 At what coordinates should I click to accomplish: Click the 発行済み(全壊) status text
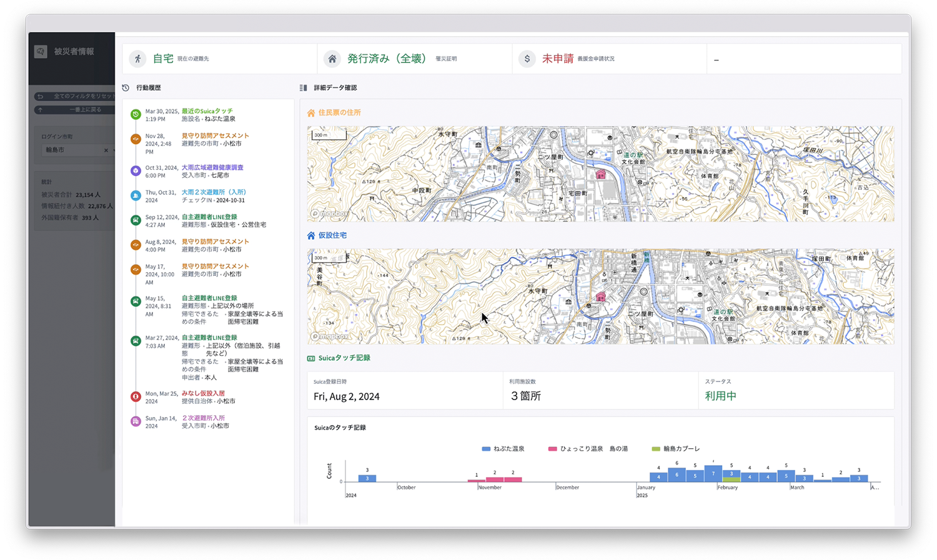[x=387, y=59]
